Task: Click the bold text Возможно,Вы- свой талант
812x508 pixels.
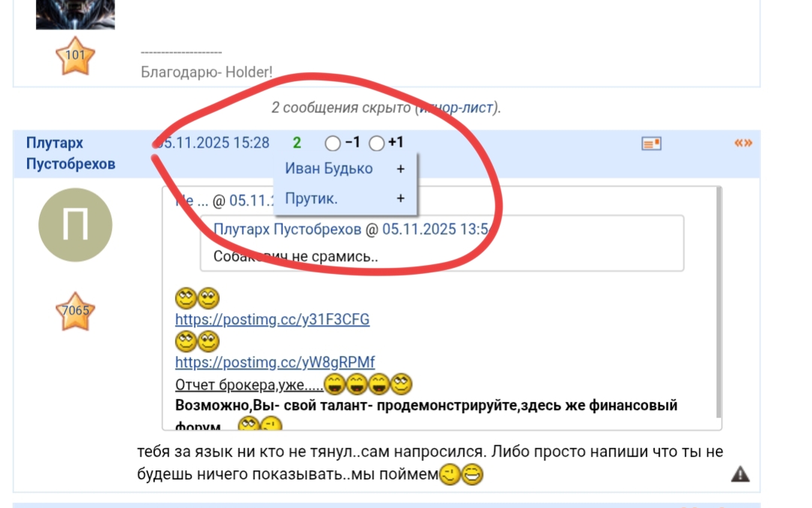Action: click(271, 406)
